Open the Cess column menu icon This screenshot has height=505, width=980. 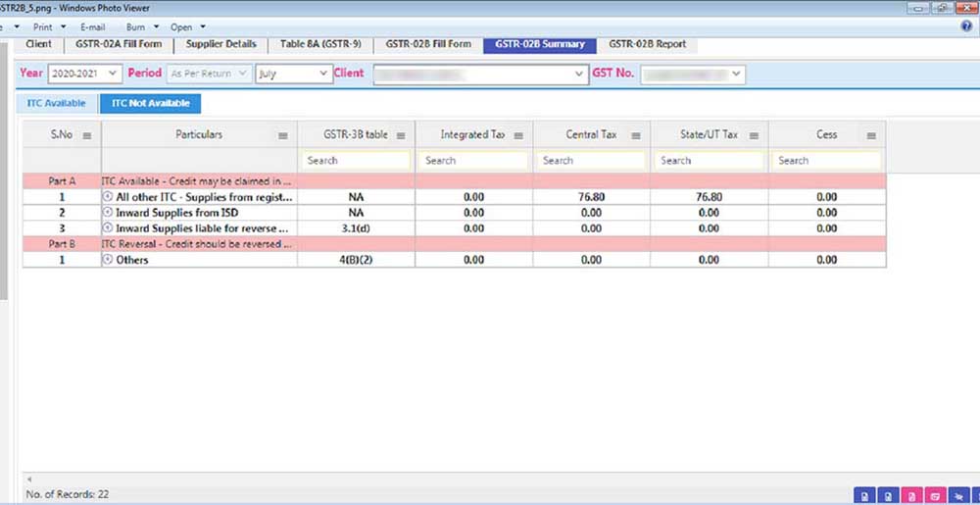(x=870, y=135)
